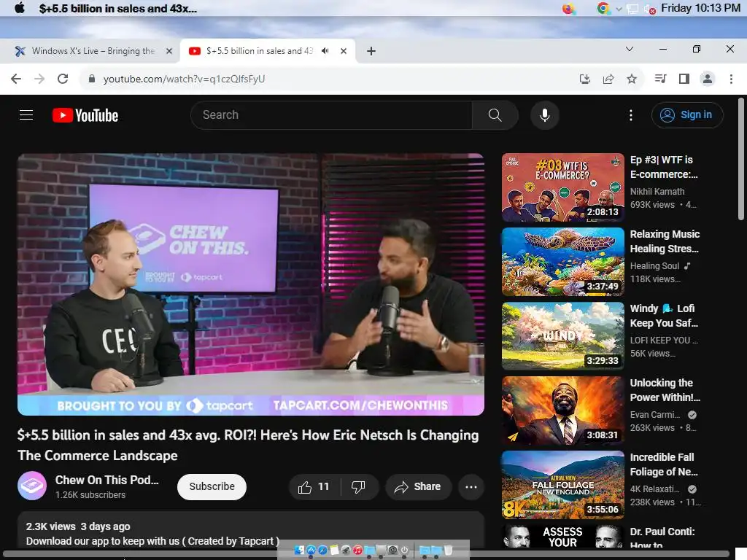Open Music app in the dock
The height and width of the screenshot is (560, 747).
coord(357,550)
